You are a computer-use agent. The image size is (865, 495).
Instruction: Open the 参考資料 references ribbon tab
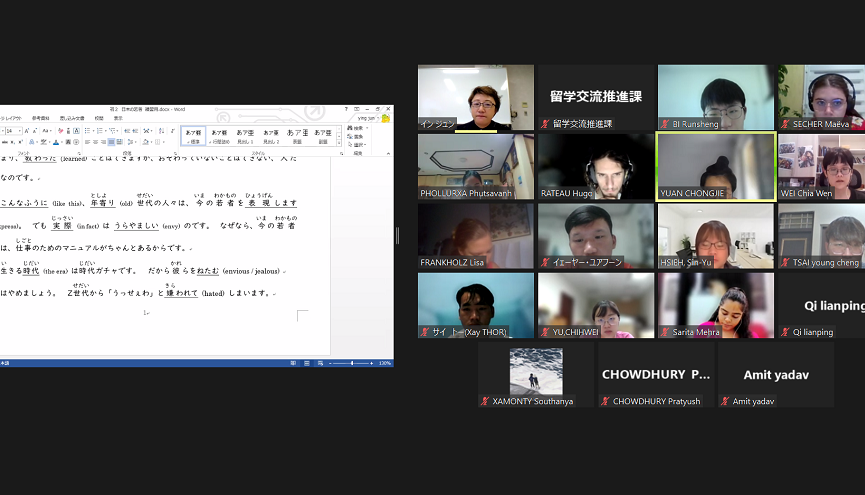[x=40, y=118]
